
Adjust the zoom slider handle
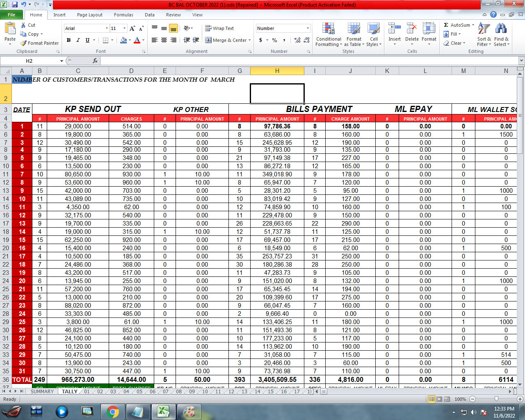pos(496,399)
